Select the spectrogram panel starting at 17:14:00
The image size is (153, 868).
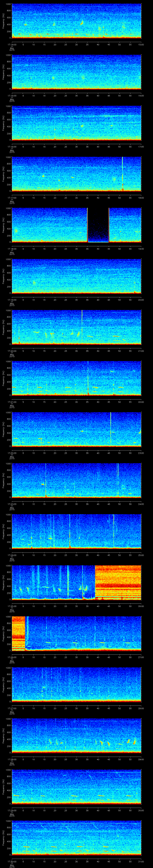tap(77, 21)
